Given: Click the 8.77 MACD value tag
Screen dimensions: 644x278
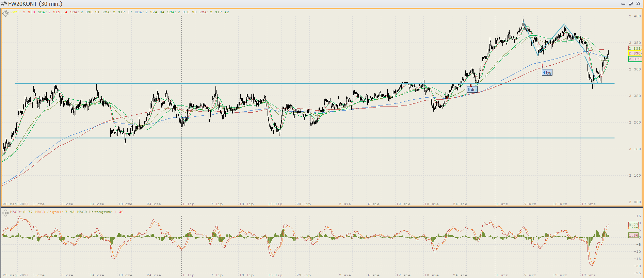Looking at the screenshot, I should point(633,225).
